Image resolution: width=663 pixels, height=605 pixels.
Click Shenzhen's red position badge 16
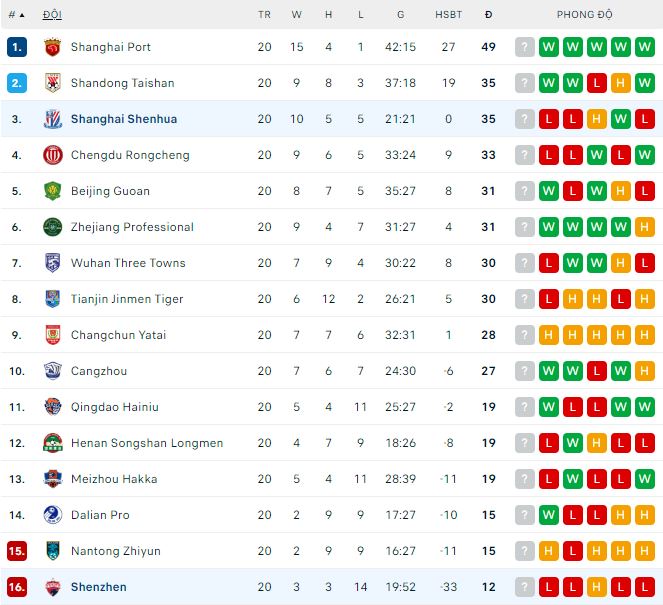click(17, 587)
